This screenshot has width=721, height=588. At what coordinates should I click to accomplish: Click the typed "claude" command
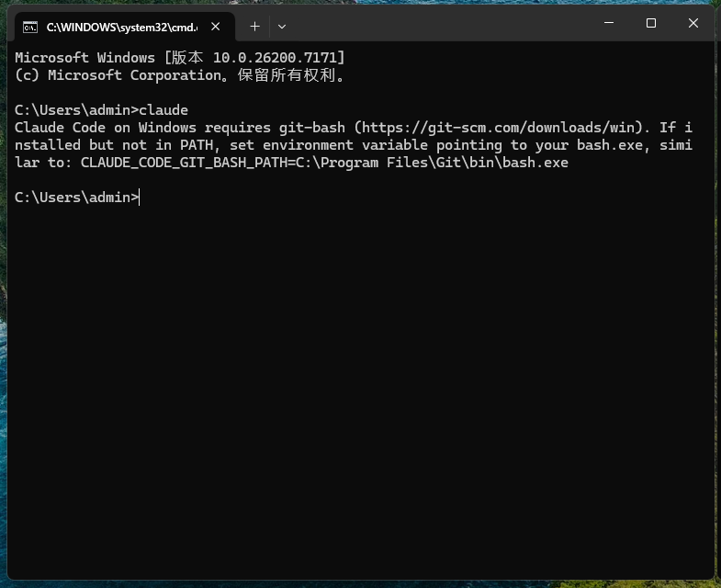pyautogui.click(x=163, y=110)
